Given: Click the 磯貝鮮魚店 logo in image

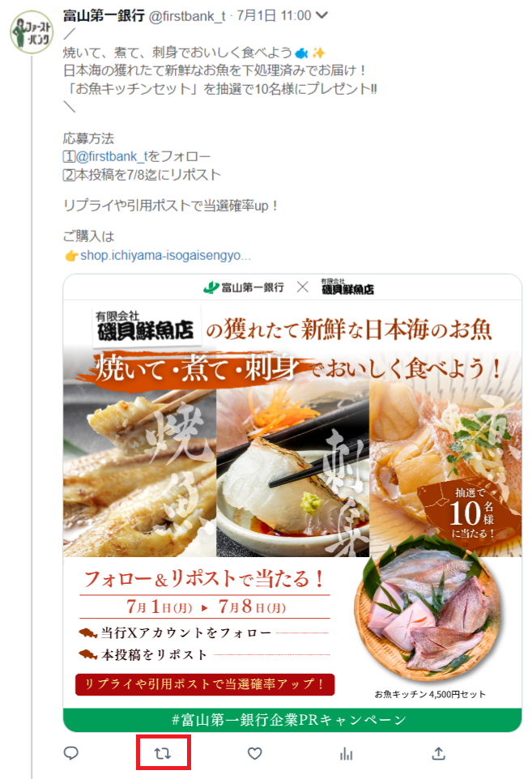Looking at the screenshot, I should 146,326.
